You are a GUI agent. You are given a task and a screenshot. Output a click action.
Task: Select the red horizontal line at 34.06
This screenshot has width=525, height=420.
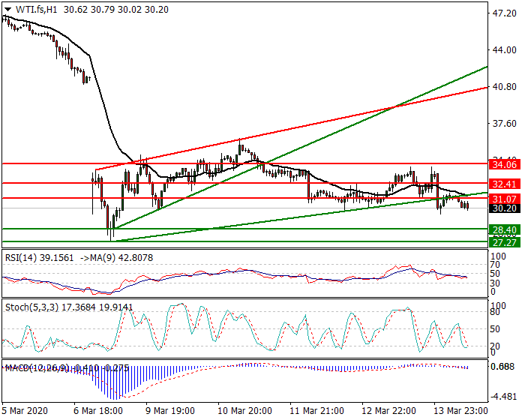pos(244,163)
